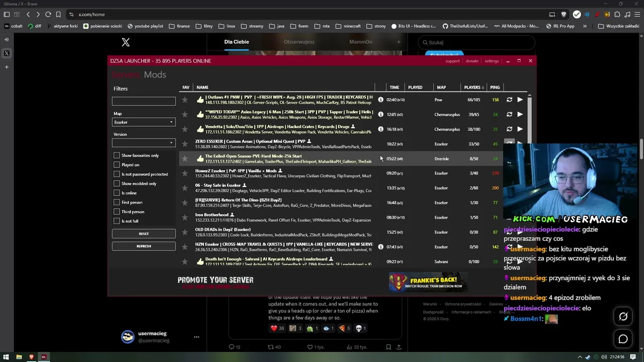
Task: Go back in Brave browser
Action: pyautogui.click(x=28, y=15)
